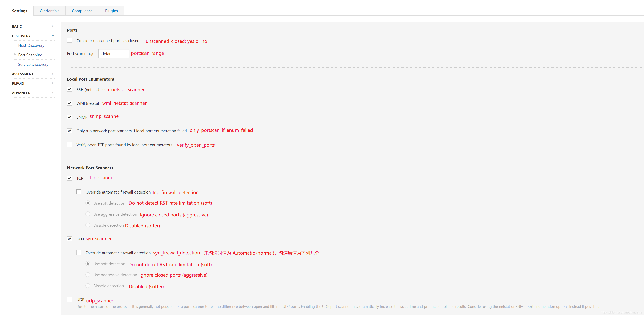
Task: Enable Consider unscanned ports as closed
Action: point(69,41)
